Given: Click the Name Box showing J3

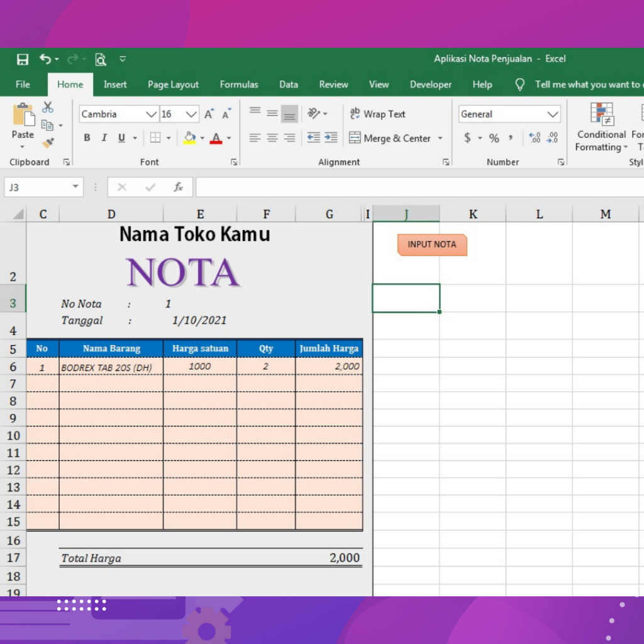Looking at the screenshot, I should pyautogui.click(x=38, y=187).
